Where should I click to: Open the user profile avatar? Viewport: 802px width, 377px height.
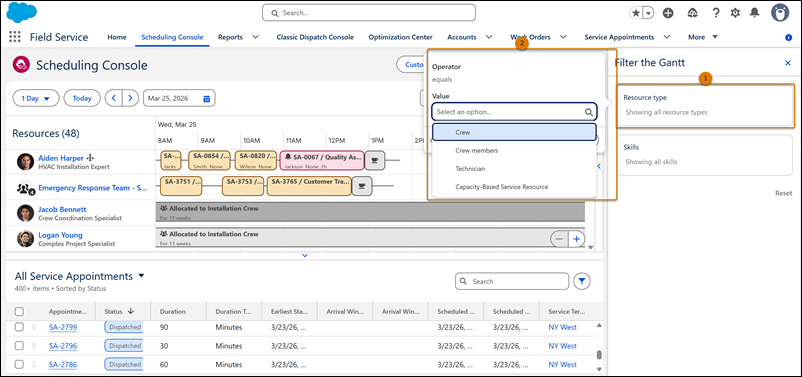coord(781,13)
